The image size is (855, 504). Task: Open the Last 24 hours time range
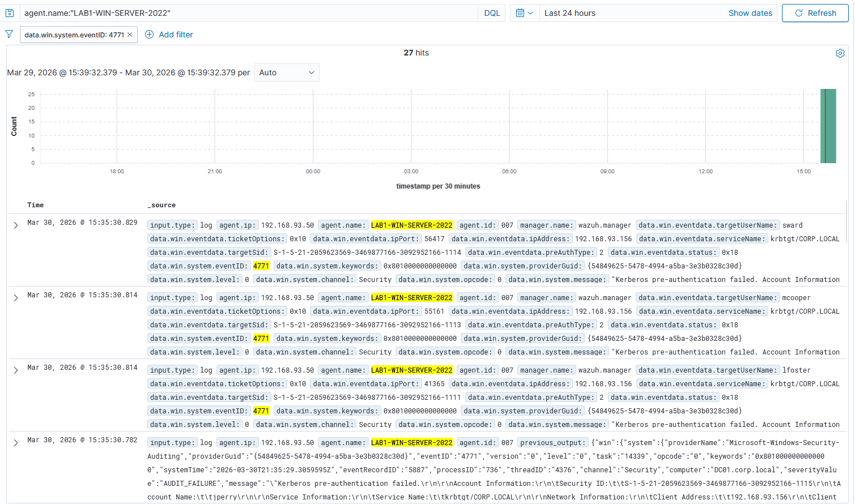pos(570,13)
